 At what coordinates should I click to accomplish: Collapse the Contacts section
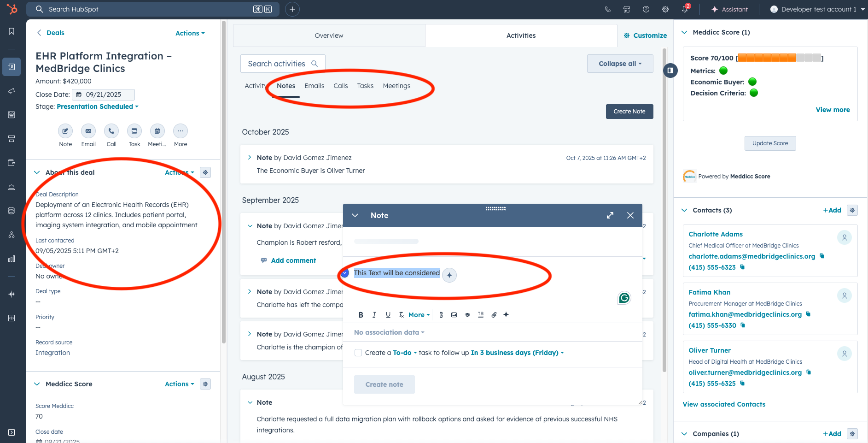(684, 210)
